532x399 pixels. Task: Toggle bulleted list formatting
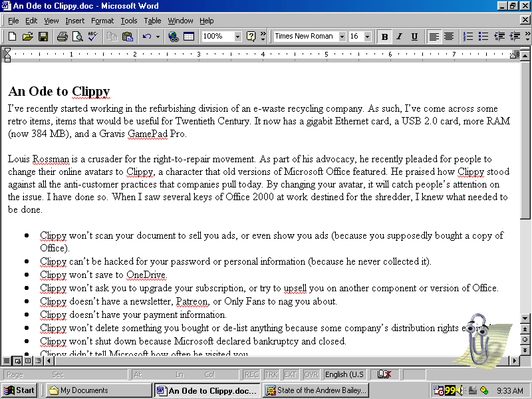click(x=483, y=37)
